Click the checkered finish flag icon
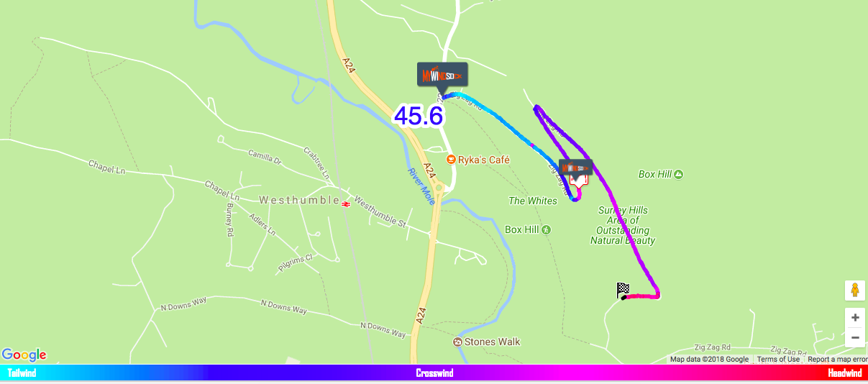 pos(623,290)
